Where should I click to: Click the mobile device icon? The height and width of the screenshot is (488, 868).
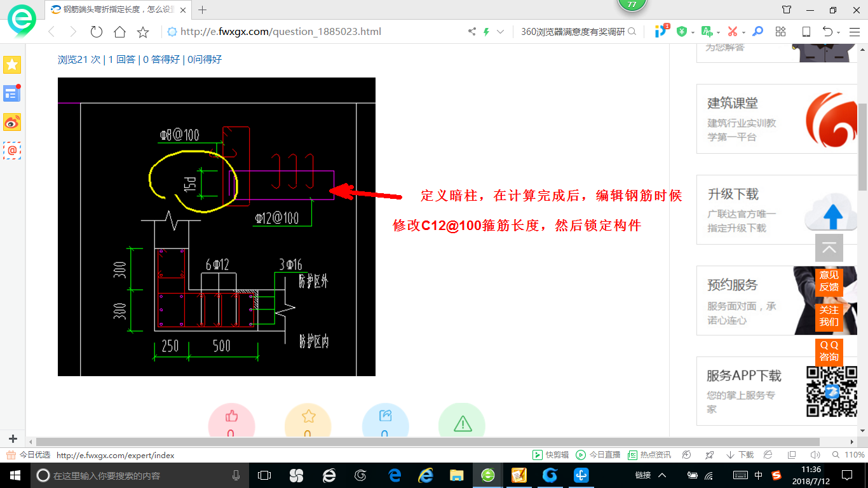pyautogui.click(x=806, y=32)
